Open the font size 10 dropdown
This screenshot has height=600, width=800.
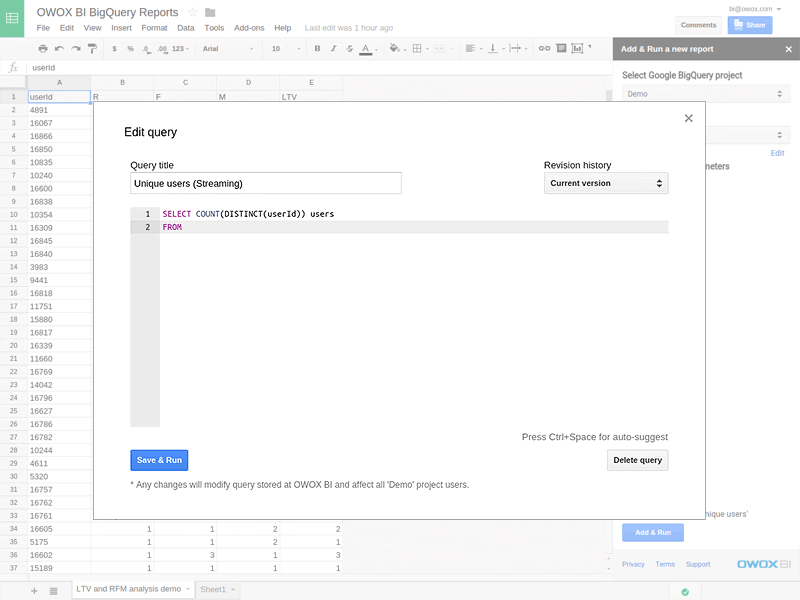tap(286, 48)
